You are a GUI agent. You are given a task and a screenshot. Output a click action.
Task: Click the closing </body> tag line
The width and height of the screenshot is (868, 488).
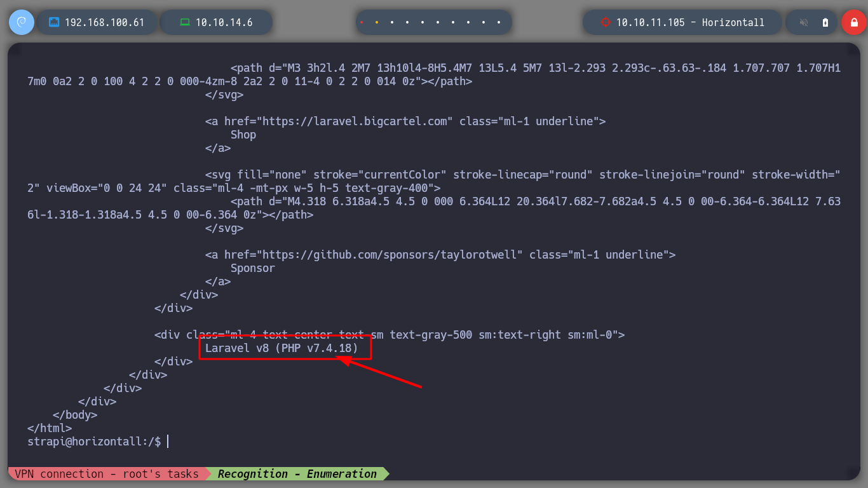point(75,415)
